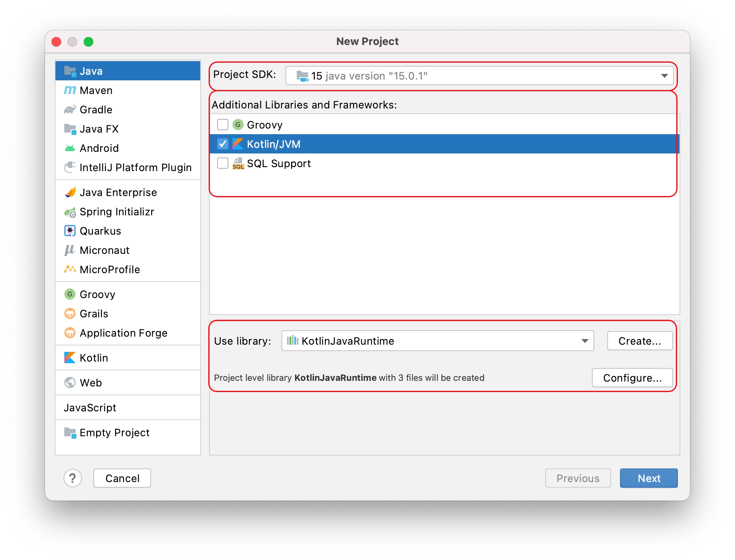Tick the SQL Support checkbox
Screen dimensions: 735x560
(x=223, y=163)
